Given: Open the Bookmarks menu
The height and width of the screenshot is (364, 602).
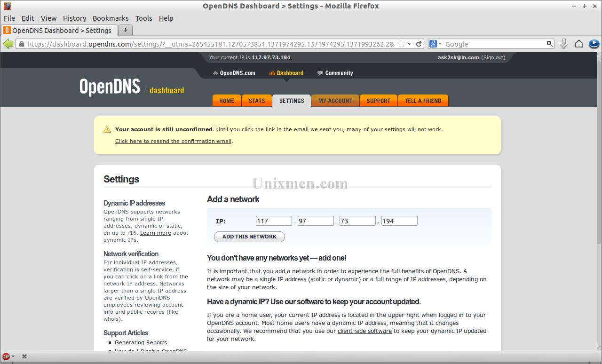Looking at the screenshot, I should pos(111,18).
